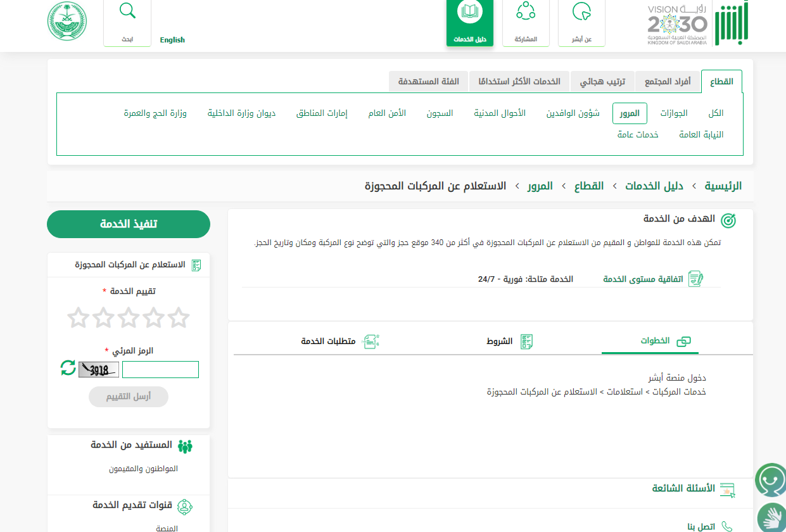Screen dimensions: 786x532
Task: Click the الهدف من الخدمة target icon
Action: pyautogui.click(x=728, y=220)
